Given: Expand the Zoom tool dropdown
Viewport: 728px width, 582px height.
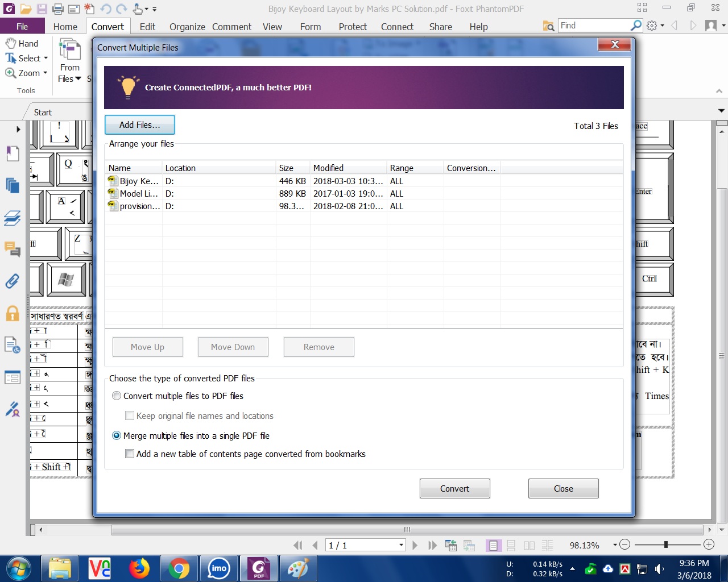Looking at the screenshot, I should [x=45, y=73].
